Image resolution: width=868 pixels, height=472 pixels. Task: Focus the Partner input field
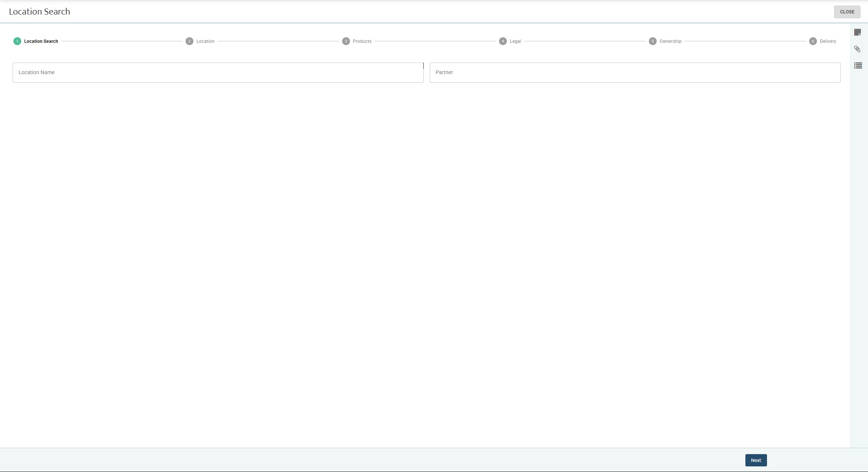(635, 73)
